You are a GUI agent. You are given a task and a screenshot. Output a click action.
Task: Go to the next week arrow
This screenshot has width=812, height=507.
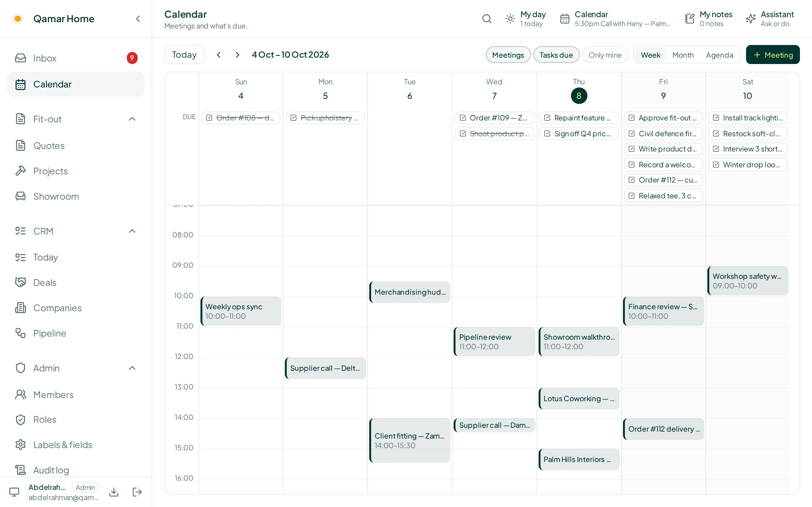pyautogui.click(x=237, y=55)
